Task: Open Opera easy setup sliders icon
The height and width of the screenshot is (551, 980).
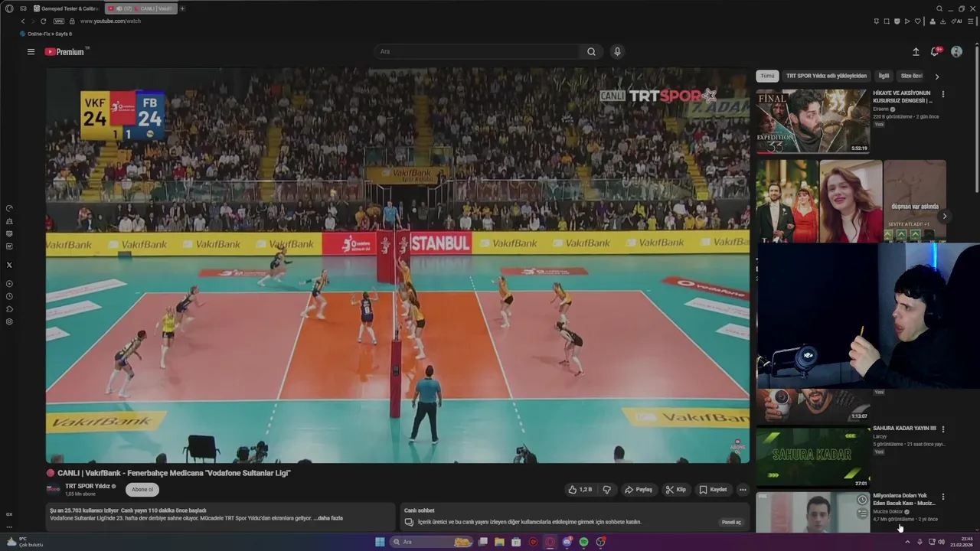Action: [x=972, y=21]
